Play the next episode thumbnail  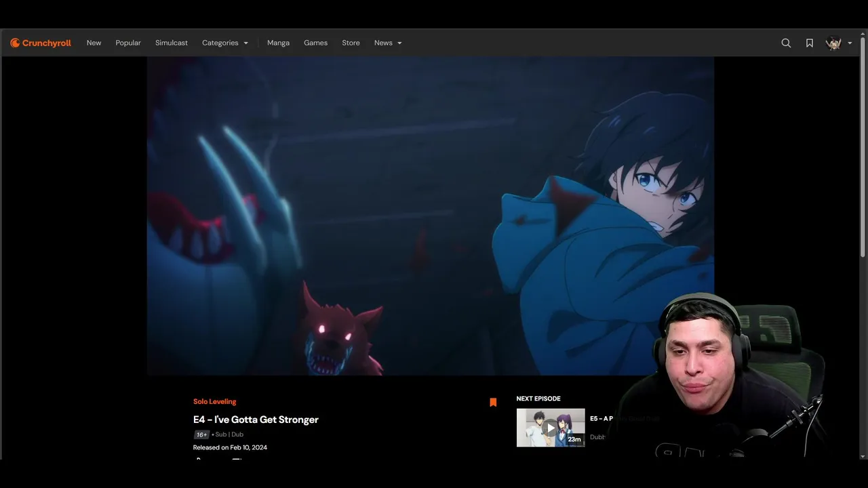click(551, 428)
